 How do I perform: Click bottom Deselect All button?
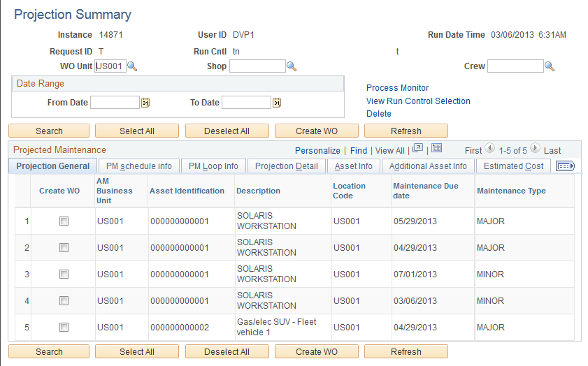tap(227, 352)
